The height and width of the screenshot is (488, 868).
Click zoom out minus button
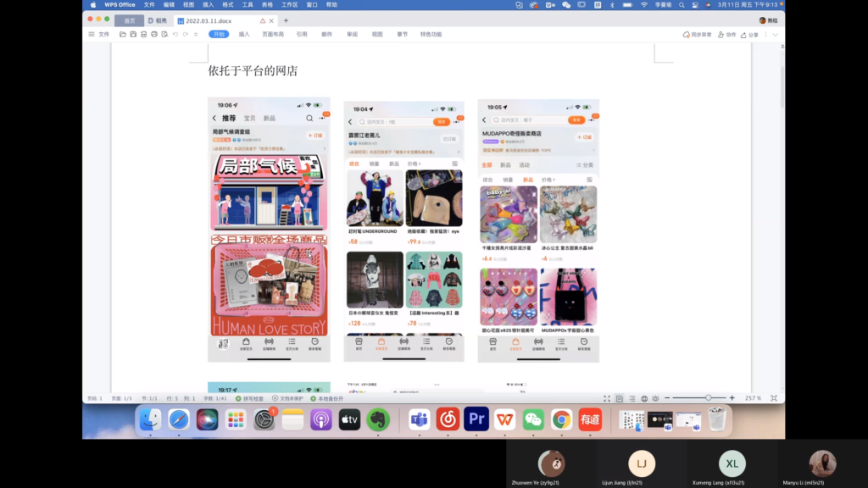click(x=667, y=398)
